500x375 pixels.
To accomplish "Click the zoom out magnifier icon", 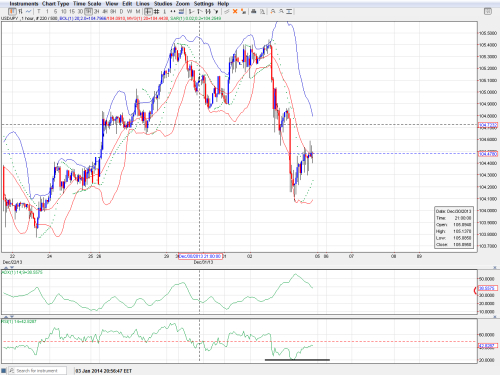I will tap(281, 11).
